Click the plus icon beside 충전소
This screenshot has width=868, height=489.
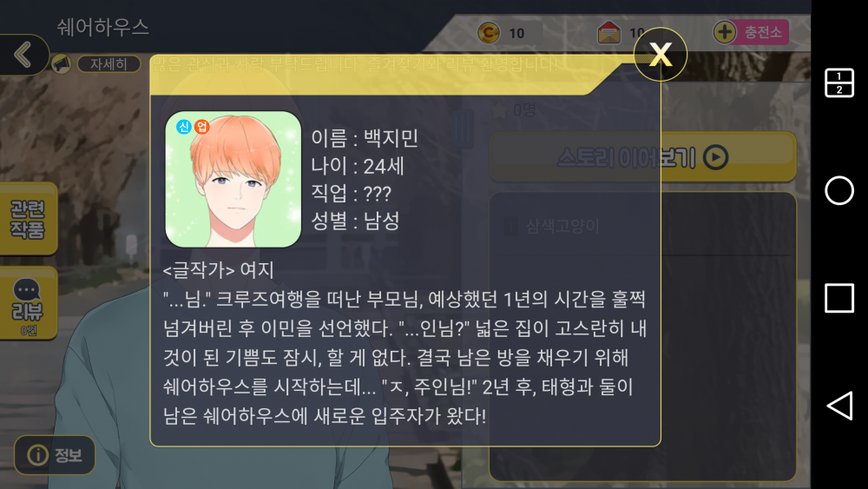(724, 32)
